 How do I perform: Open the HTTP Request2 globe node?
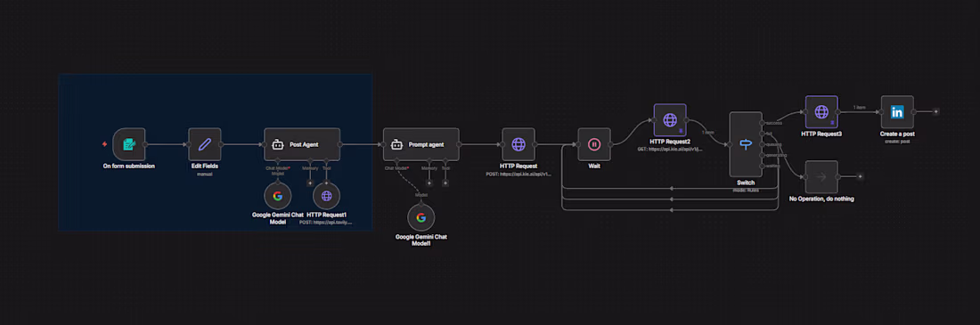coord(670,120)
